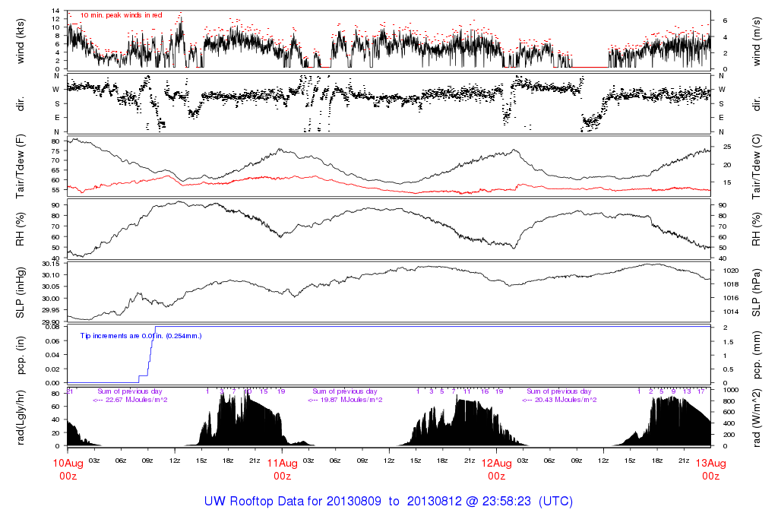The image size is (778, 532).
Task: Select the 'Tair/Tdew (C)' axis label
Action: click(x=757, y=167)
